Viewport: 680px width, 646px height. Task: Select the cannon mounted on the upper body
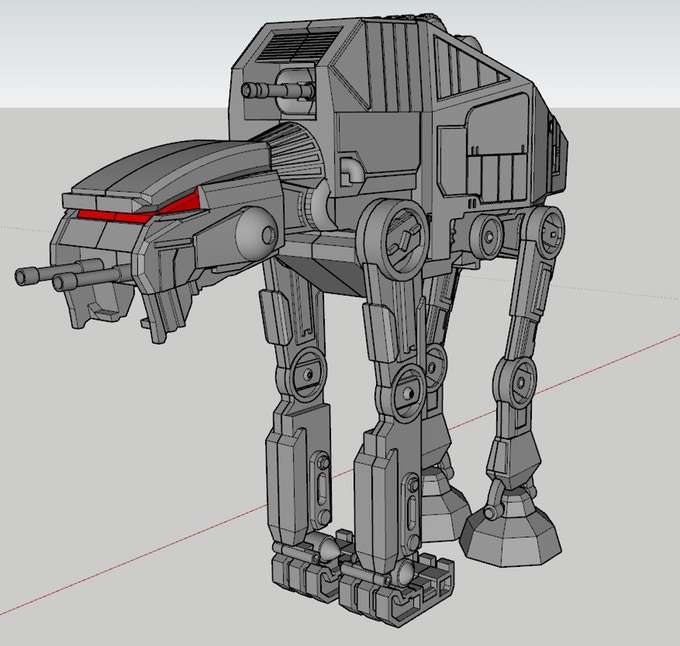[x=278, y=90]
